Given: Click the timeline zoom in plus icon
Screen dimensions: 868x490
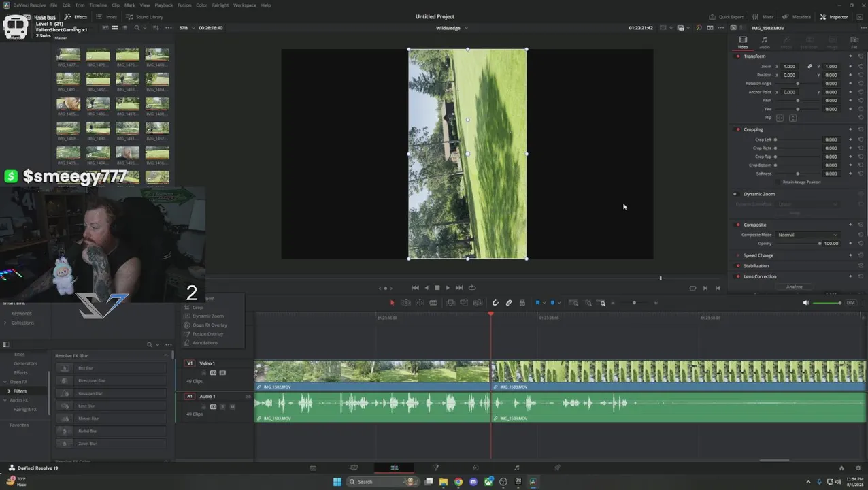Looking at the screenshot, I should pyautogui.click(x=656, y=303).
